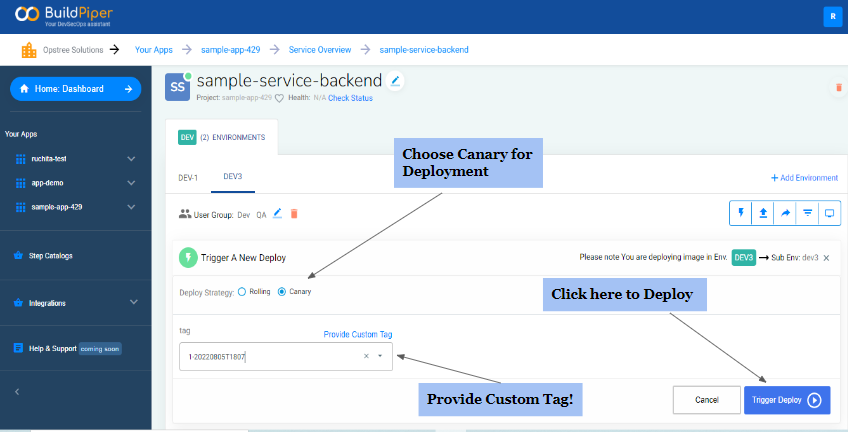Click the green Trigger A New Deploy icon
The height and width of the screenshot is (432, 848).
point(188,258)
